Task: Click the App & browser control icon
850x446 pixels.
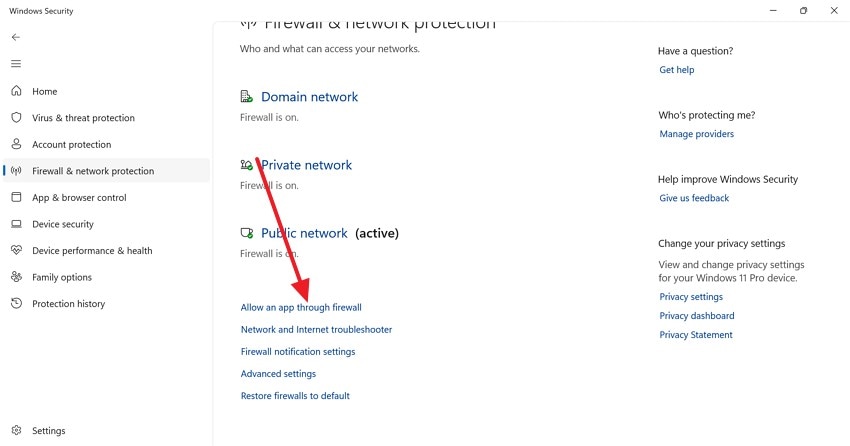Action: coord(16,198)
